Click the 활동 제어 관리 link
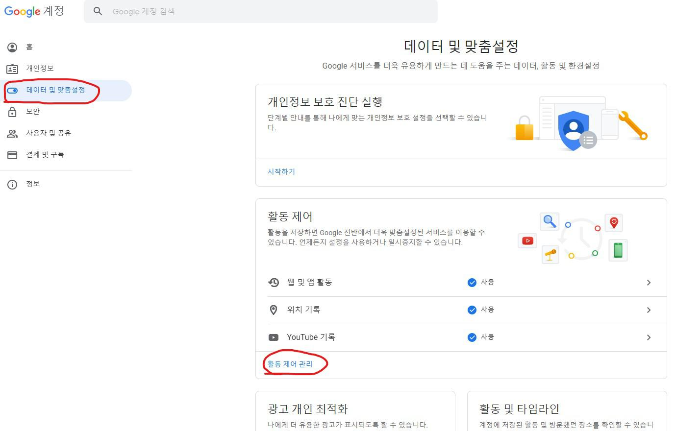Image resolution: width=700 pixels, height=431 pixels. [290, 364]
